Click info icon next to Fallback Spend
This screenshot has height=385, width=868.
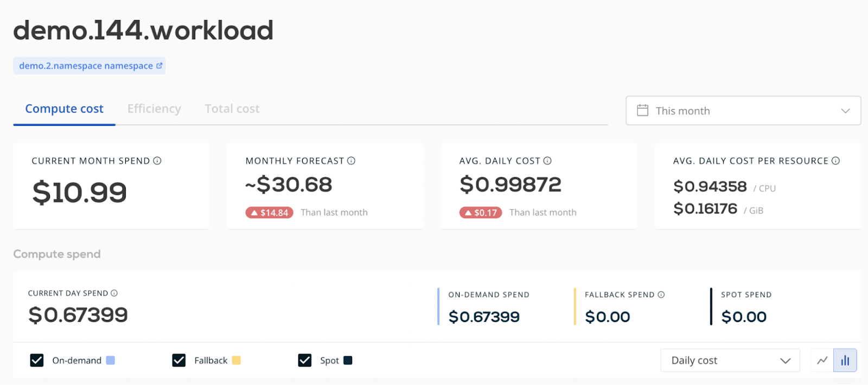(661, 295)
